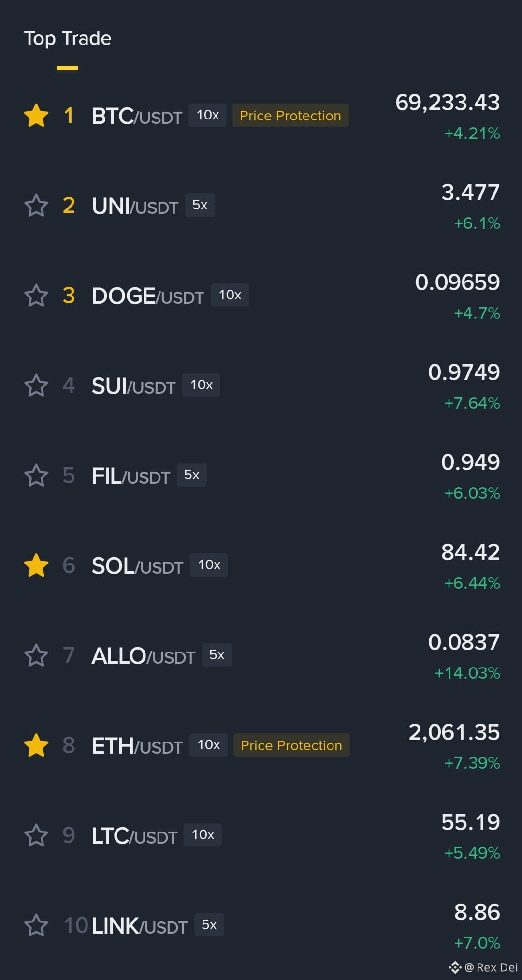Star the FIL/USDT pair
This screenshot has height=980, width=522.
click(x=36, y=475)
